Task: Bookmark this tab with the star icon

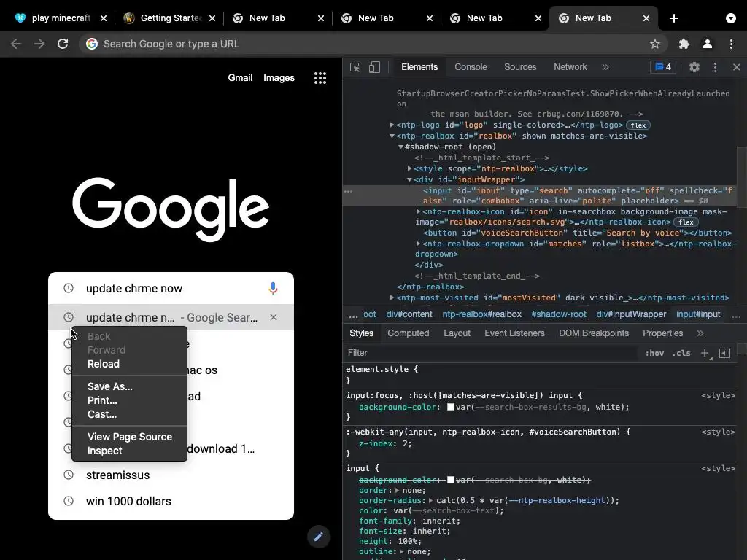Action: (655, 44)
